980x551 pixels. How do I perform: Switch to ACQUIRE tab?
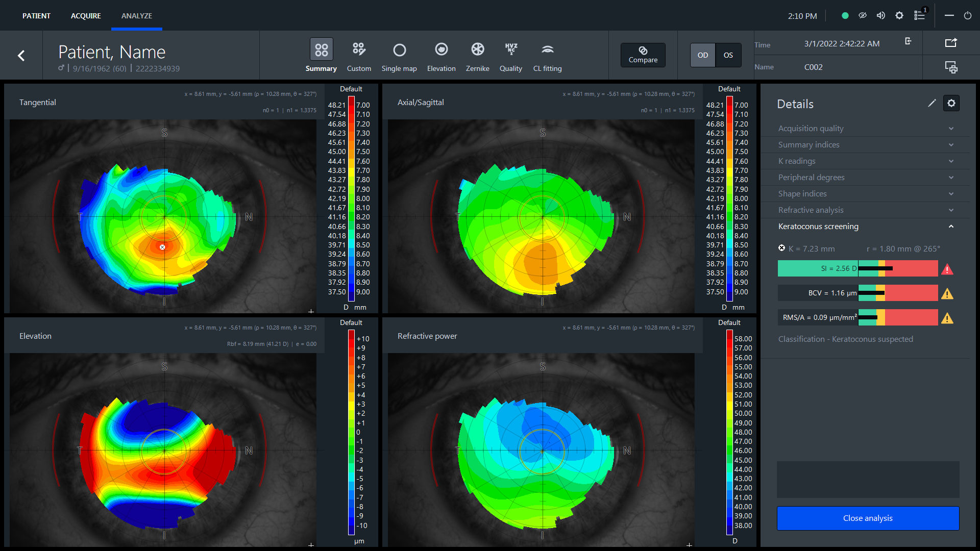tap(85, 15)
